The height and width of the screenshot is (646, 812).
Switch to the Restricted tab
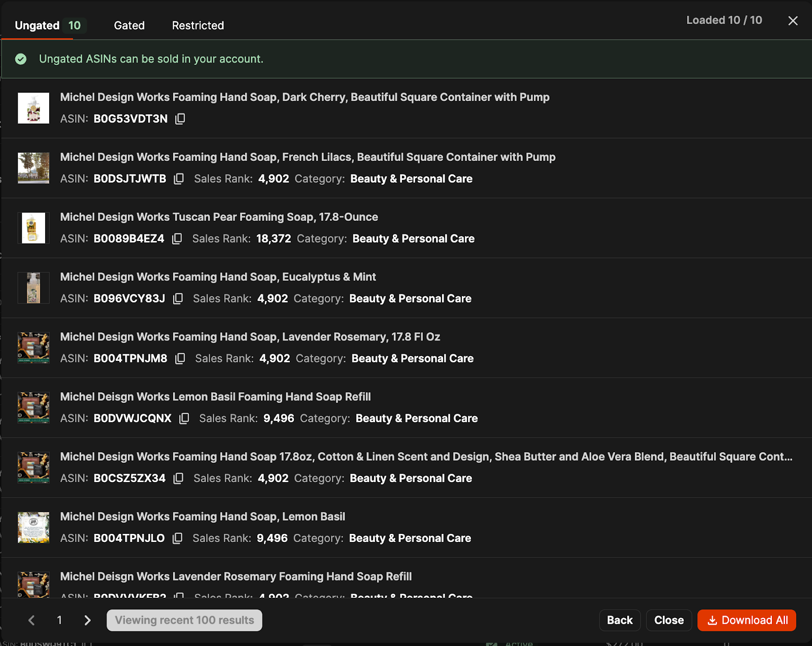pyautogui.click(x=198, y=25)
